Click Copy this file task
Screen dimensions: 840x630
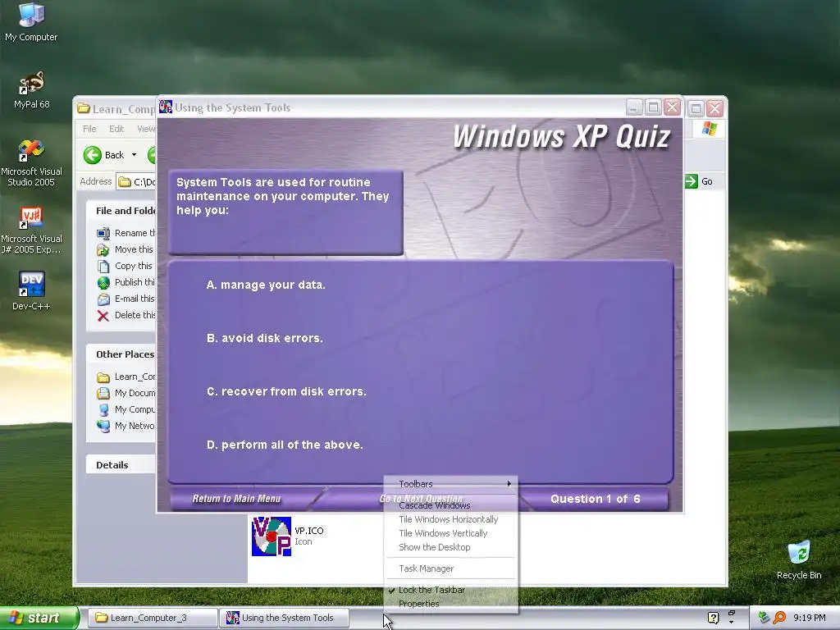[126, 266]
